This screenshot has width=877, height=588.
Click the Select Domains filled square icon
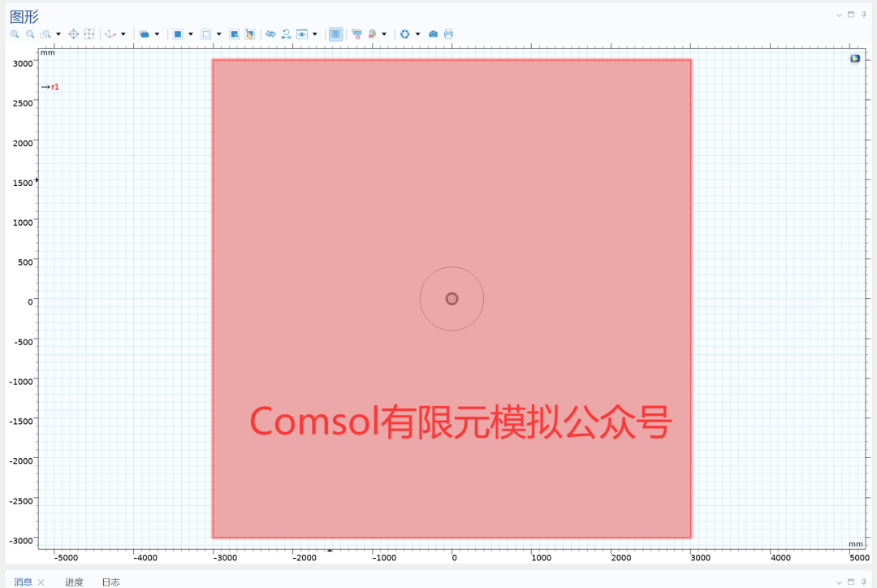(177, 34)
